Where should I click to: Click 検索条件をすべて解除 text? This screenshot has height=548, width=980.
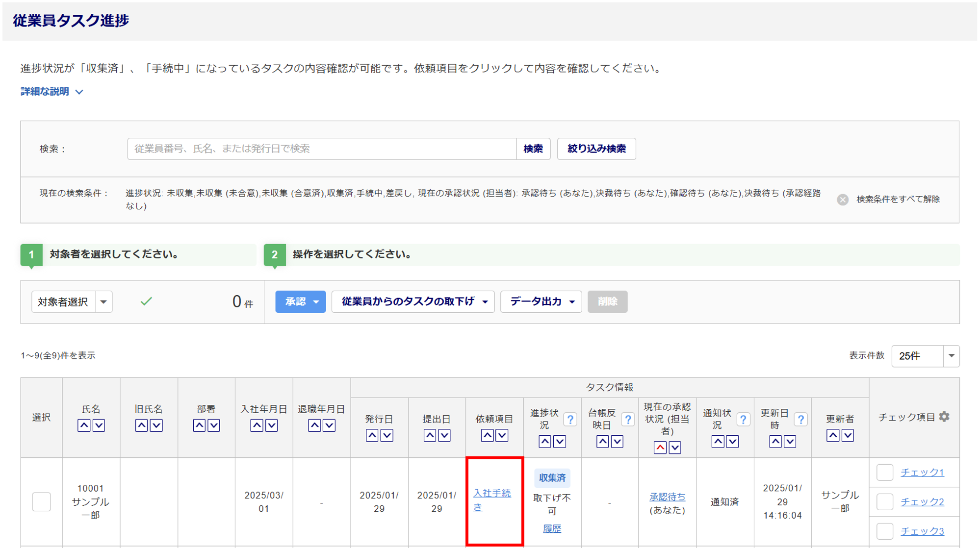click(x=898, y=199)
